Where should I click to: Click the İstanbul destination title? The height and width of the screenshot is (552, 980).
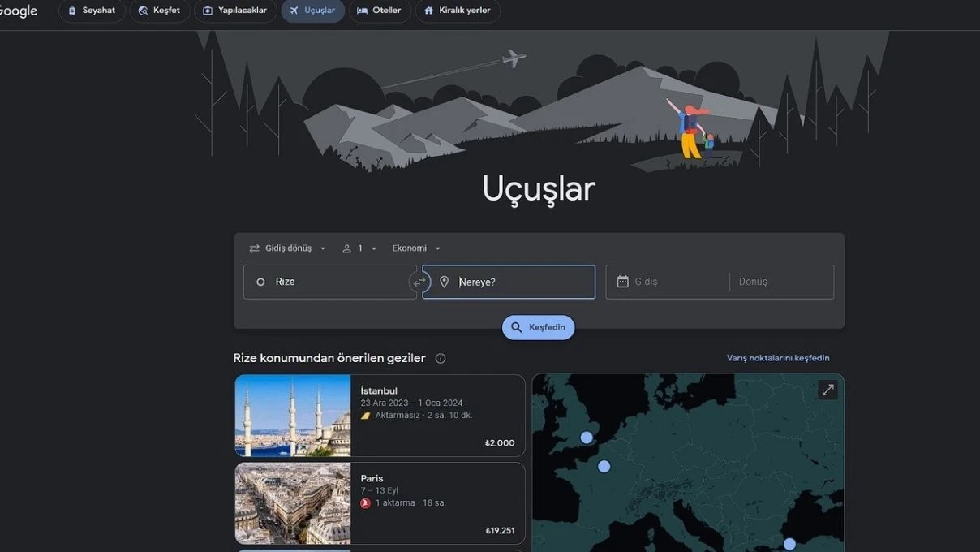(x=379, y=390)
